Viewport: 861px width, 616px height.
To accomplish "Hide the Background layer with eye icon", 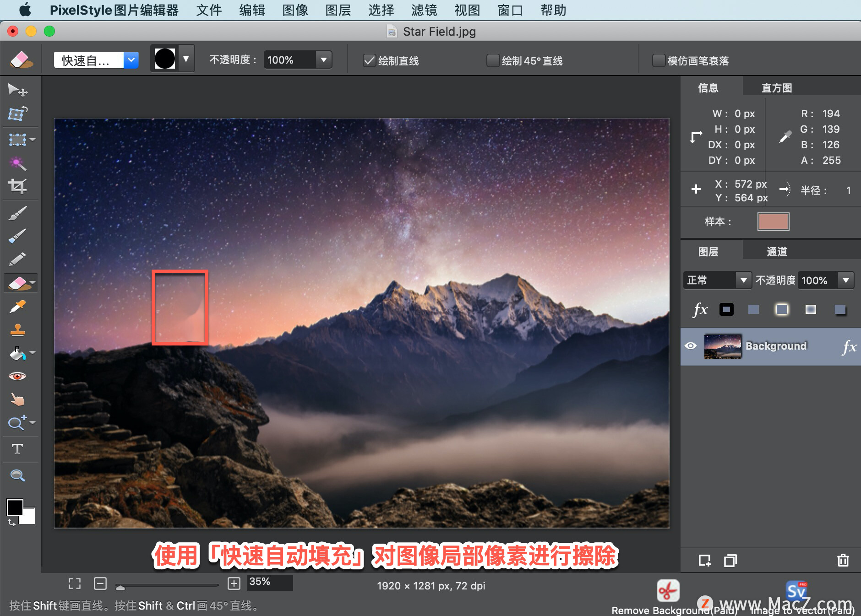I will click(x=691, y=346).
